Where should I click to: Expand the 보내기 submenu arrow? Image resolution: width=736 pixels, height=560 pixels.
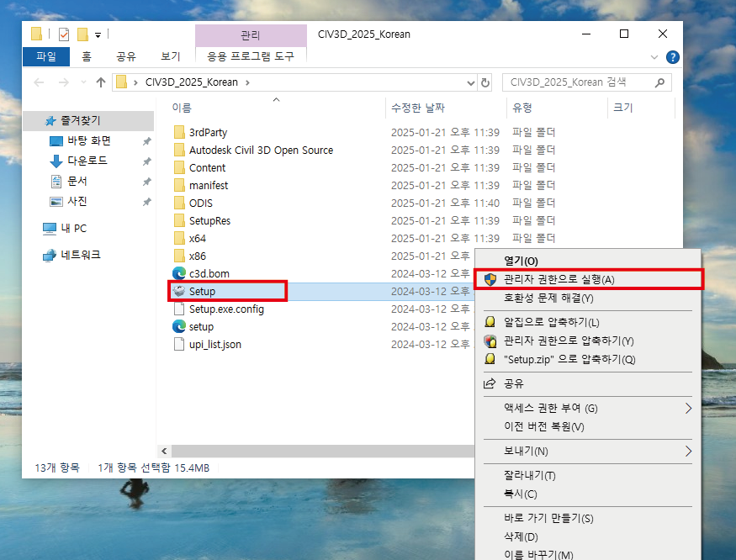pyautogui.click(x=688, y=451)
